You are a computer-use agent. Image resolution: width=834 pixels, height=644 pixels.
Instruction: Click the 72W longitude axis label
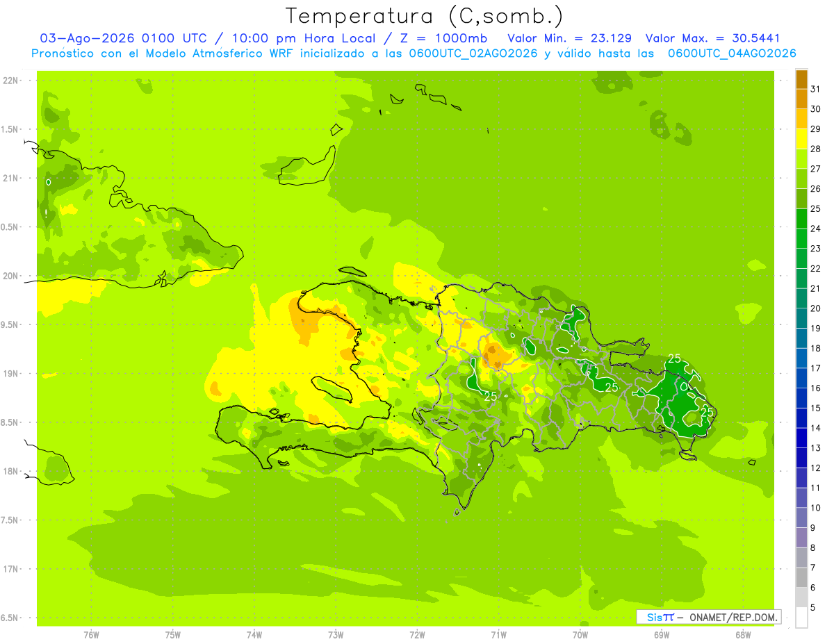click(417, 635)
